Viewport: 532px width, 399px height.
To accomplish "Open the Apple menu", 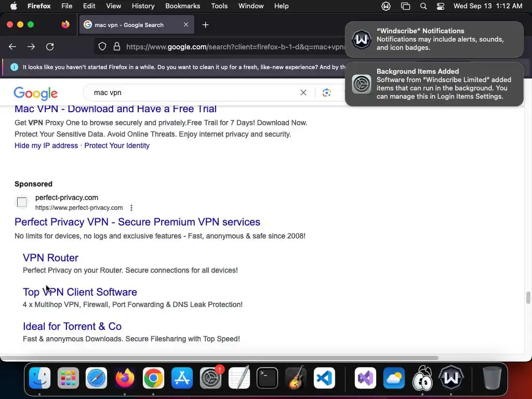I will 14,6.
